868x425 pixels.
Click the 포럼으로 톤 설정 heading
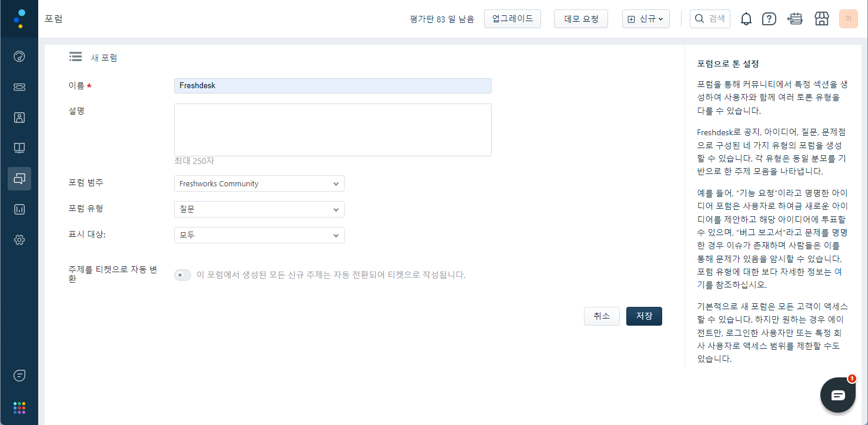click(x=728, y=63)
